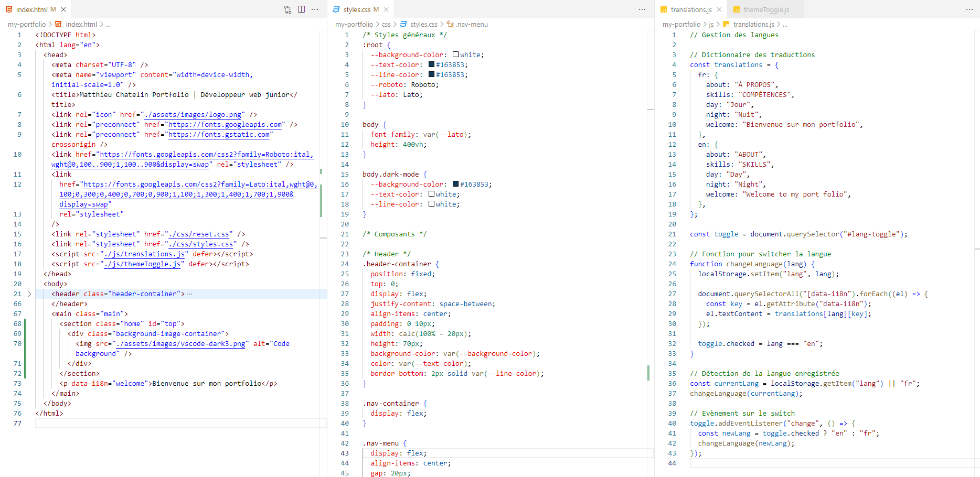Image resolution: width=980 pixels, height=477 pixels.
Task: Split the index.html editor to the right
Action: coord(301,9)
